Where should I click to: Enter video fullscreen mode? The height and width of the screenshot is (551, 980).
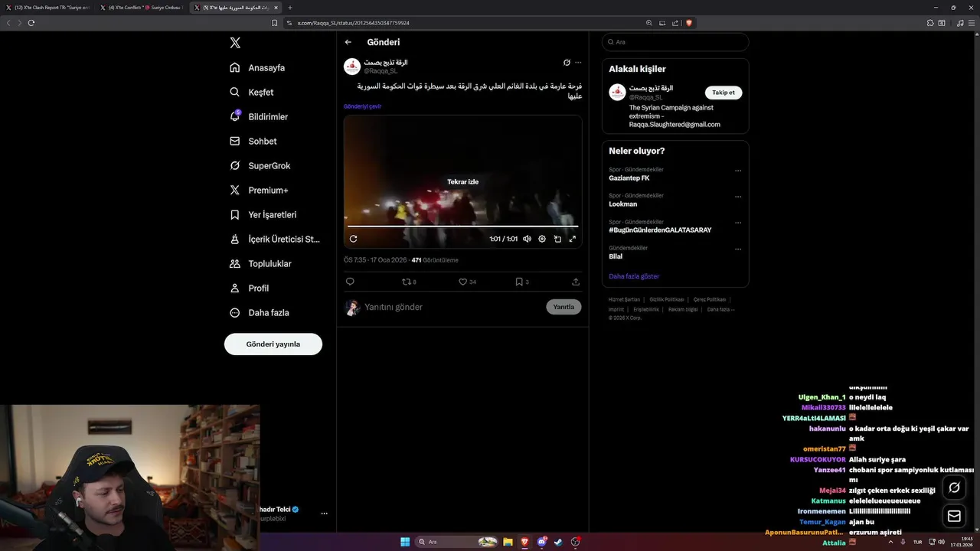click(x=572, y=239)
